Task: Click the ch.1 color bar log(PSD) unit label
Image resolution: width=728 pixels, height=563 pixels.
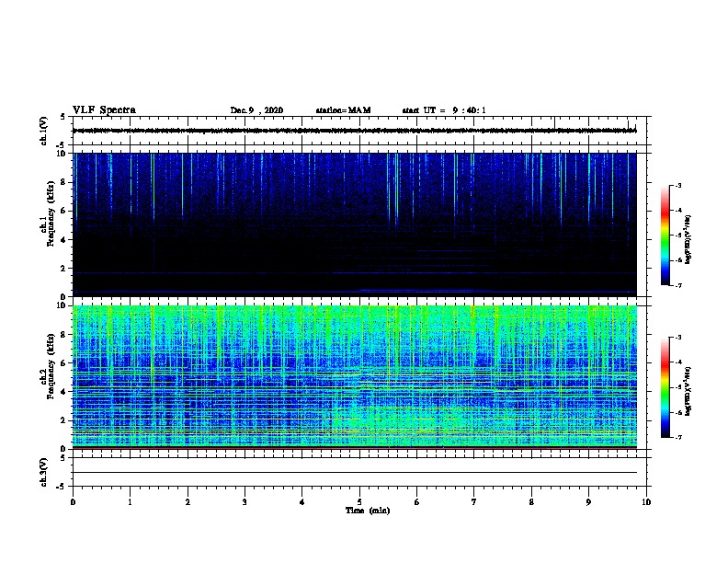Action: coord(688,239)
